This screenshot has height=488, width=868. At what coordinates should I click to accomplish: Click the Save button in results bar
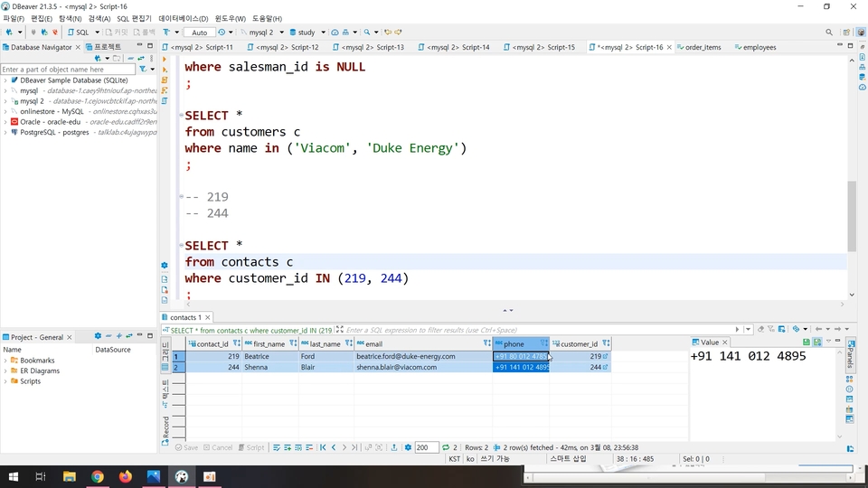tap(186, 447)
